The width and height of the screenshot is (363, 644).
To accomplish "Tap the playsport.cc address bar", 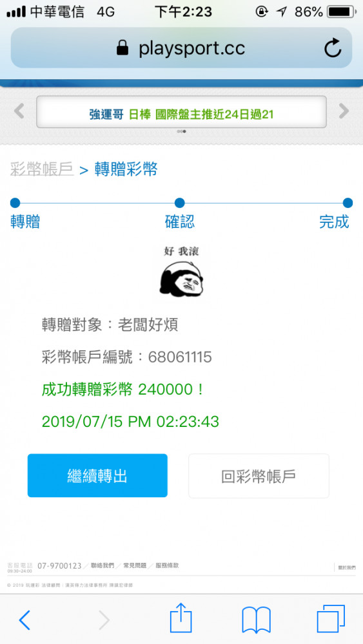I will (x=181, y=48).
